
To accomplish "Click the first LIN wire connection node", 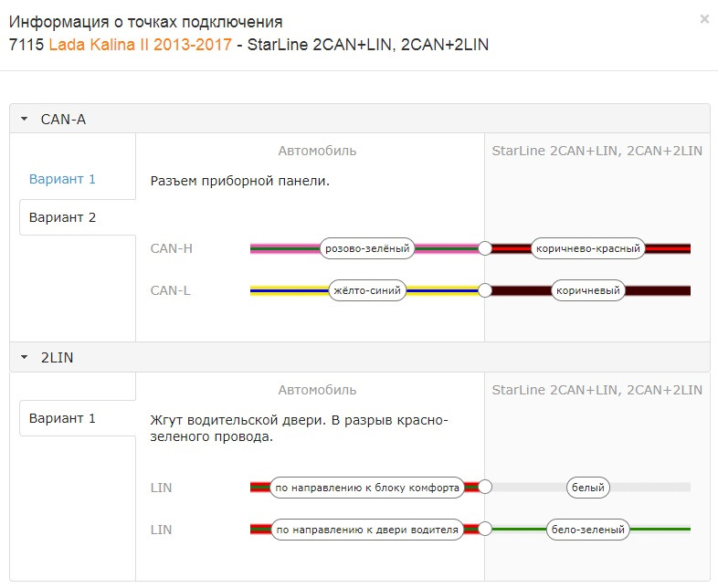I will [x=485, y=487].
